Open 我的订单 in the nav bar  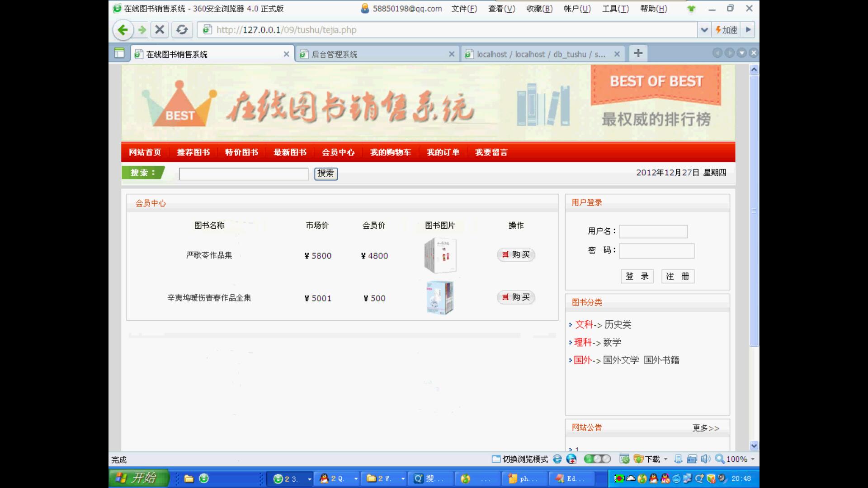click(x=443, y=152)
